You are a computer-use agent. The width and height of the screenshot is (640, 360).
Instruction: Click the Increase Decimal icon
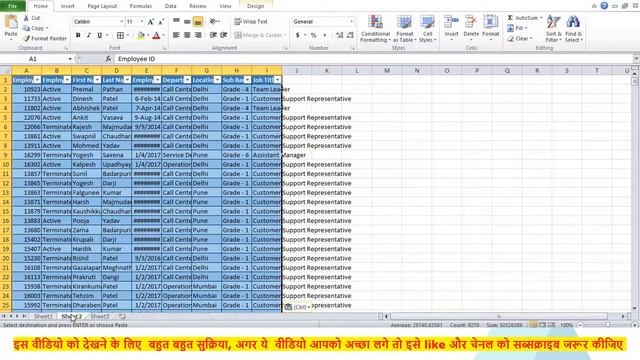(340, 36)
